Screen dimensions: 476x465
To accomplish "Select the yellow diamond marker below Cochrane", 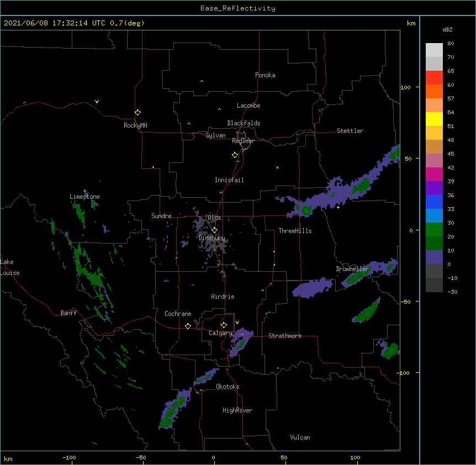I will [188, 326].
